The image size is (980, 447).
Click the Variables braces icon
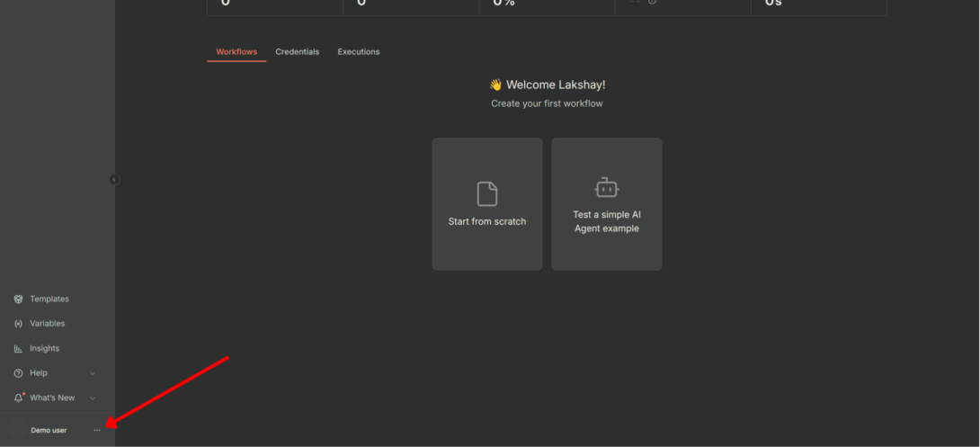18,324
